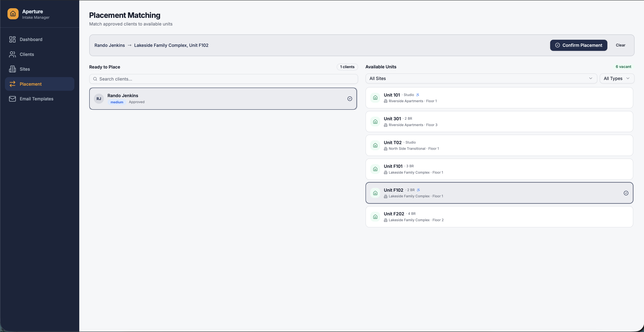
Task: Click the selected checkmark on Rando Jenkins
Action: tap(350, 99)
